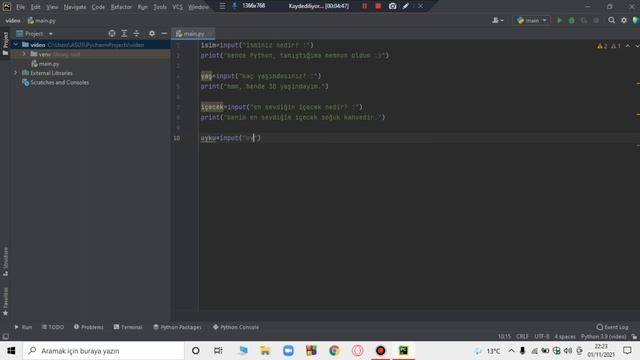Open the recorder drawing pen tool

(x=406, y=6)
